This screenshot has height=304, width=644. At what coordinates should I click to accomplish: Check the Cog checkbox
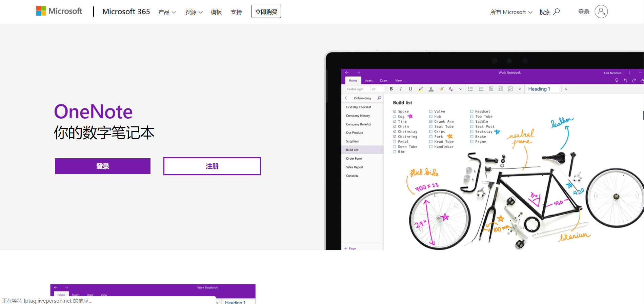pyautogui.click(x=395, y=117)
